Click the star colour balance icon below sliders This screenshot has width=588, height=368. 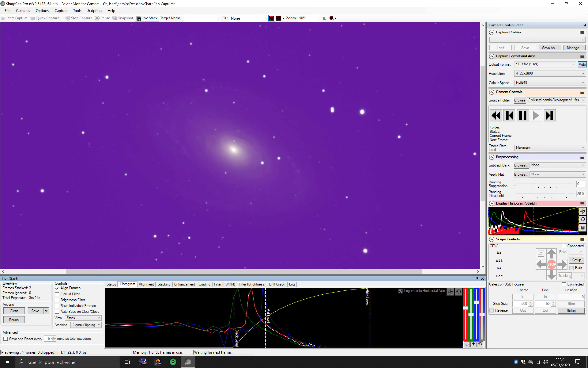point(473,344)
